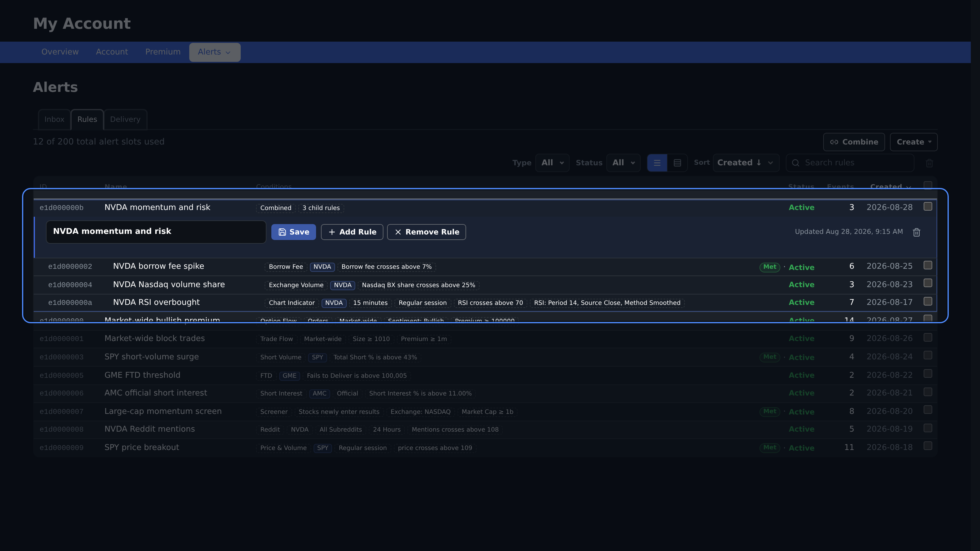Click the Met badge on SPY price breakout
The height and width of the screenshot is (551, 980).
(x=770, y=448)
